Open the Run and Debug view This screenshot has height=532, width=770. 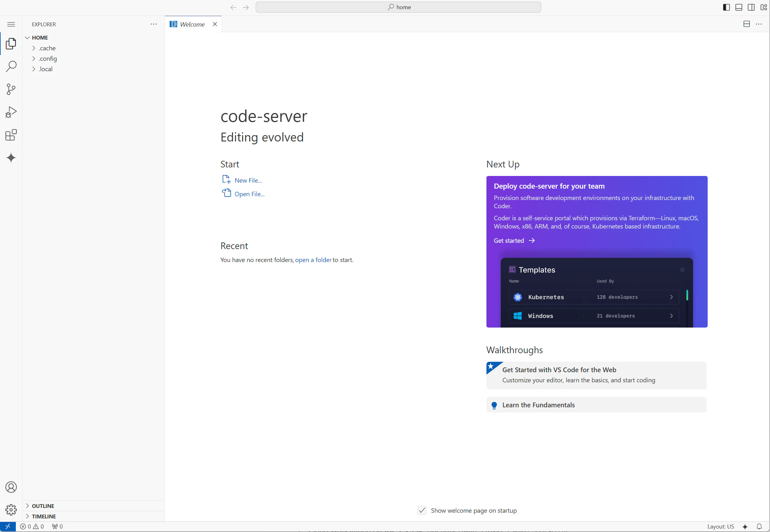pyautogui.click(x=11, y=112)
